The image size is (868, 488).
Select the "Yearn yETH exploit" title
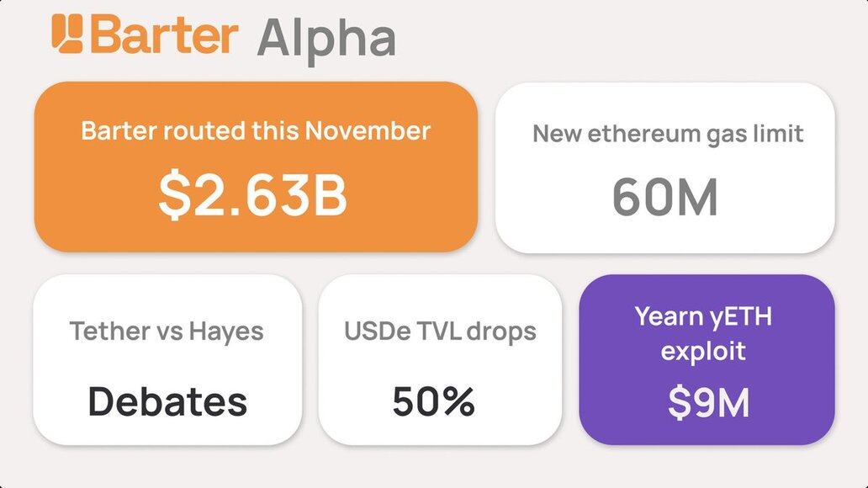coord(703,333)
